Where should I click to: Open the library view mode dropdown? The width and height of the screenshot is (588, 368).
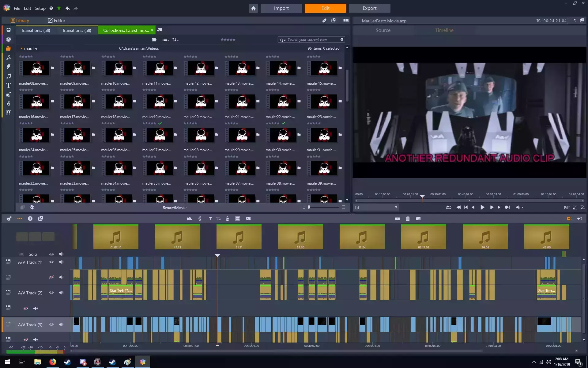point(165,40)
